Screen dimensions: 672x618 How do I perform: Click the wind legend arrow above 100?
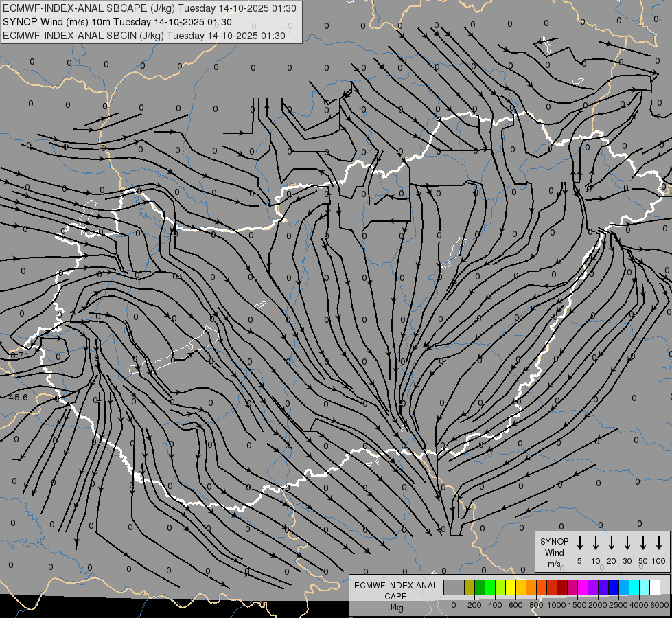pyautogui.click(x=659, y=543)
